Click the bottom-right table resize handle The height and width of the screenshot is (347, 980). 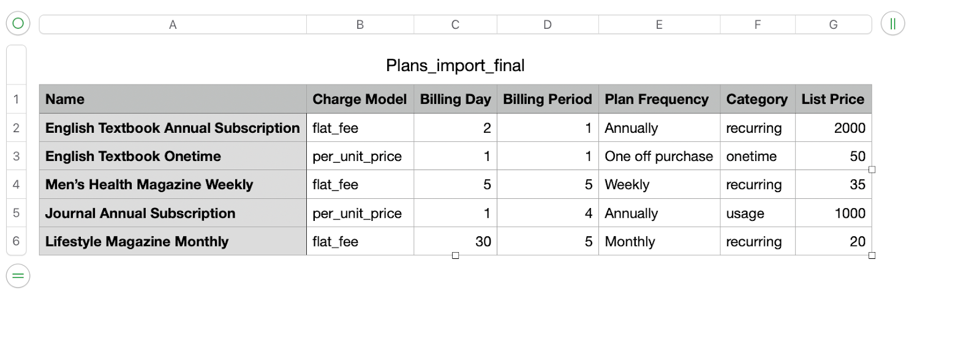[x=872, y=255]
